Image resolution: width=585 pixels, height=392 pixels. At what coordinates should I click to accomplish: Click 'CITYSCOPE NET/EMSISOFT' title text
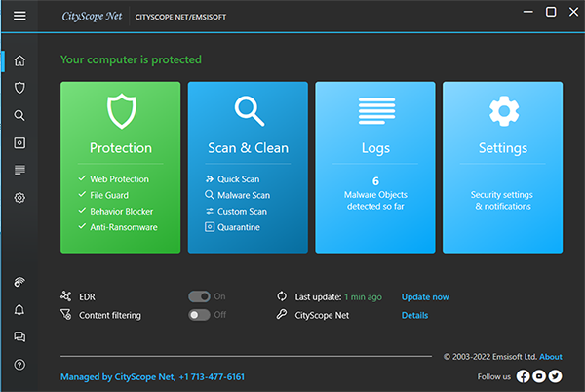180,17
